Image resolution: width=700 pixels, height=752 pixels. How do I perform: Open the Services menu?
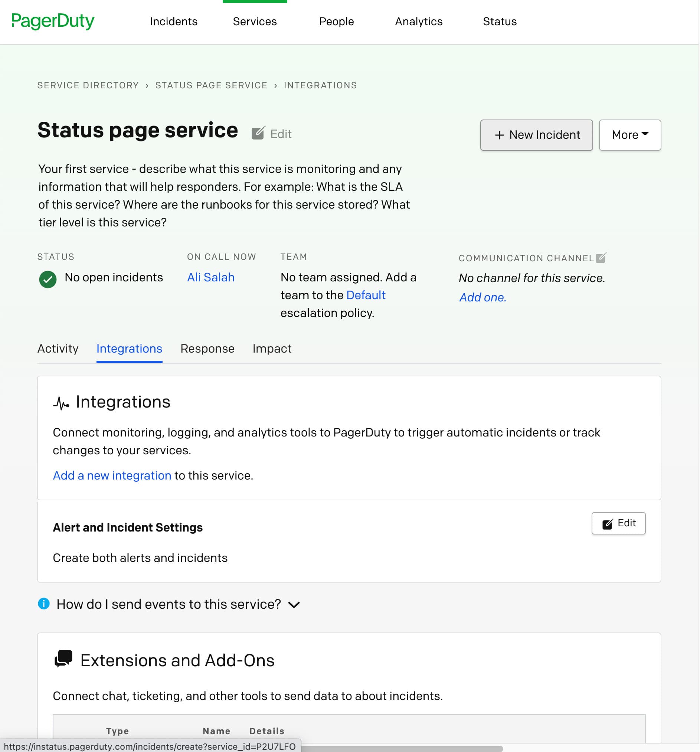[x=255, y=22]
